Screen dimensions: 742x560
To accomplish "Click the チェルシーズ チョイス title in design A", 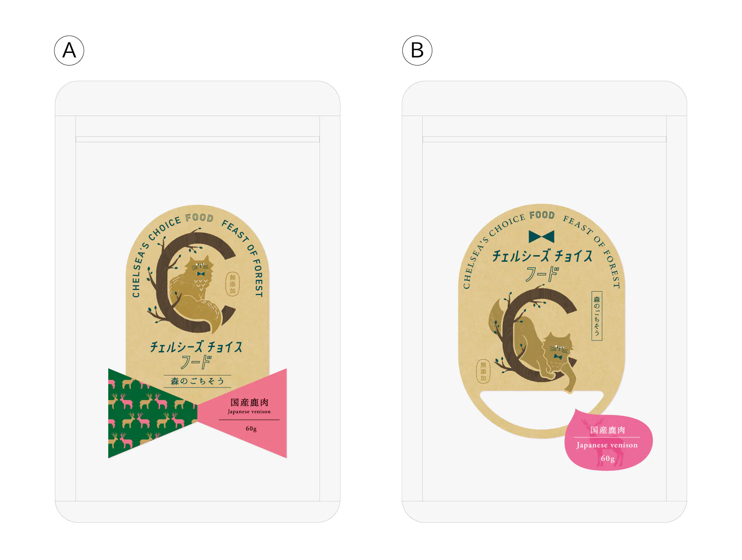I will (x=196, y=347).
